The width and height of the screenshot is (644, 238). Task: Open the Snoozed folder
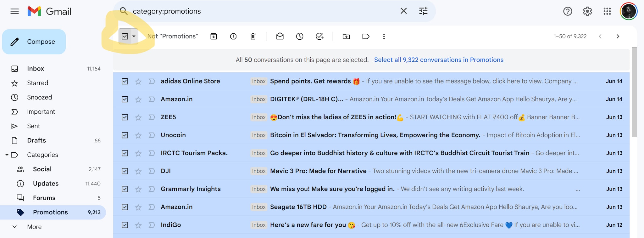tap(53, 98)
